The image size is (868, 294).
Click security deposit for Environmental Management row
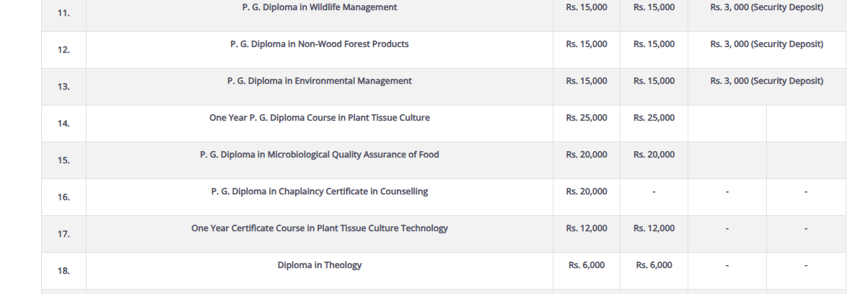[x=766, y=81]
